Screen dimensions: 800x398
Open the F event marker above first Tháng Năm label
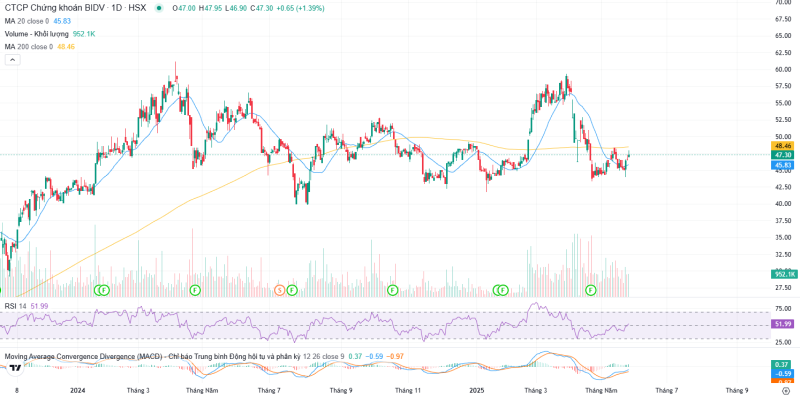click(195, 290)
